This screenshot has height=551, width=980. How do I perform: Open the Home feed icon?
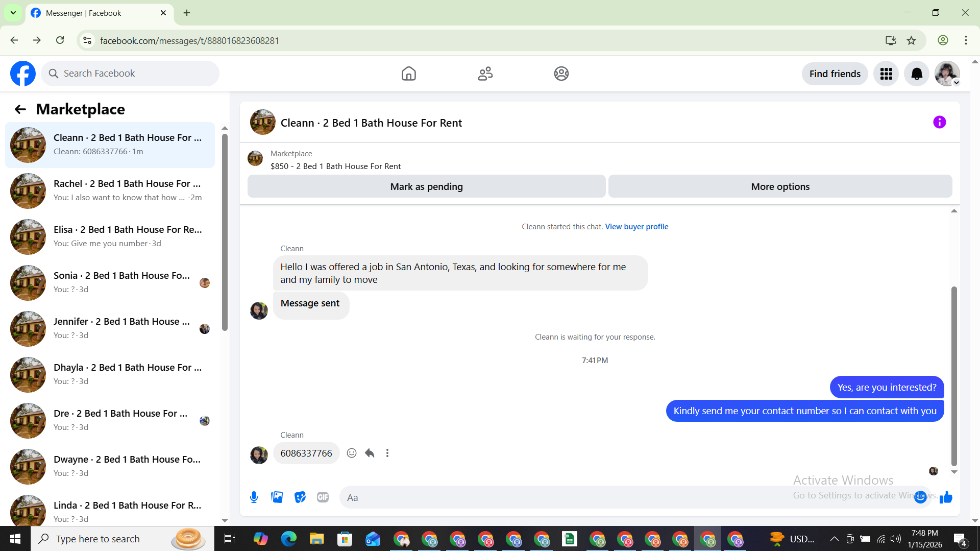pyautogui.click(x=408, y=74)
